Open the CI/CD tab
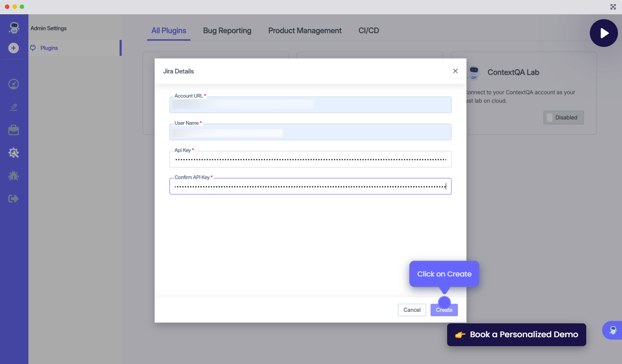 (x=368, y=31)
